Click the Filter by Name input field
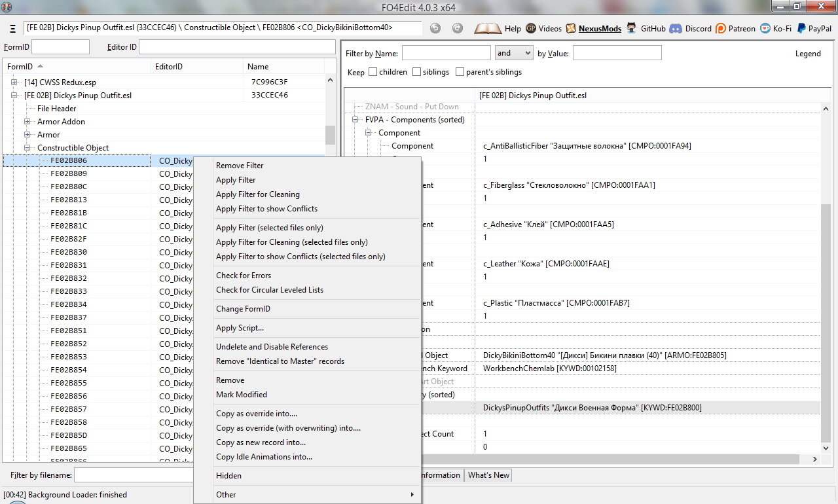This screenshot has width=838, height=504. (x=446, y=53)
